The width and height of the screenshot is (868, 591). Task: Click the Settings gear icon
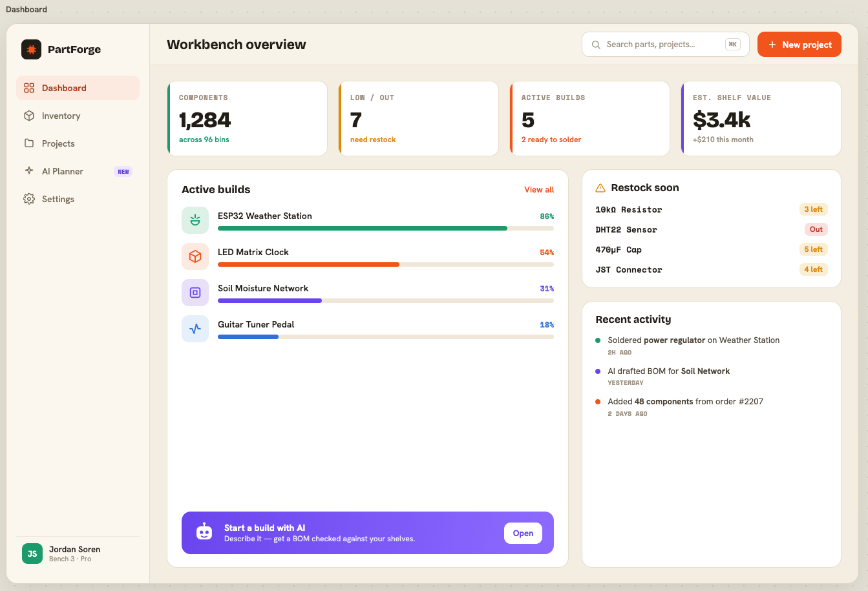pyautogui.click(x=29, y=199)
